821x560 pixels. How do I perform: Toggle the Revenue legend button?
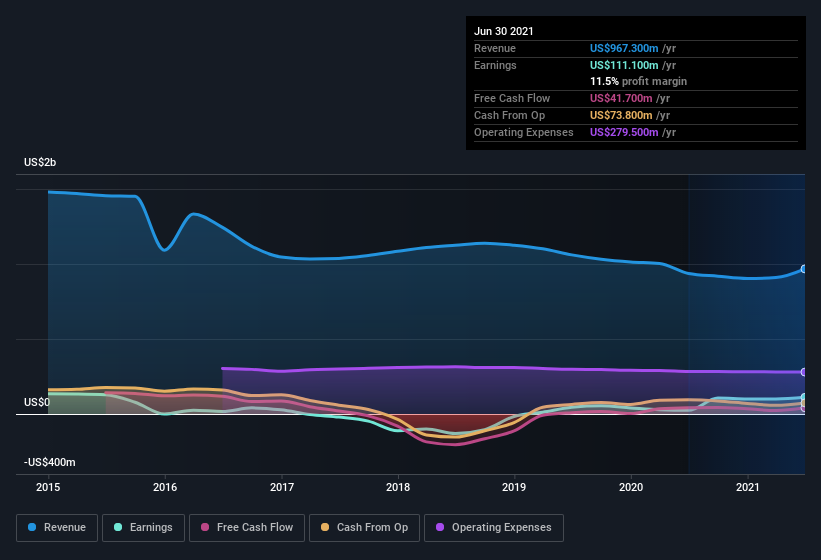[x=57, y=528]
